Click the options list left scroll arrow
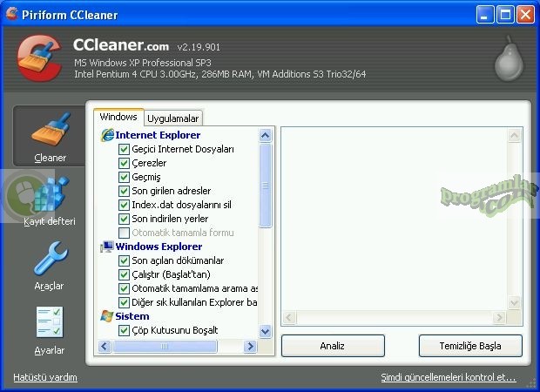540x392 pixels. coord(105,346)
